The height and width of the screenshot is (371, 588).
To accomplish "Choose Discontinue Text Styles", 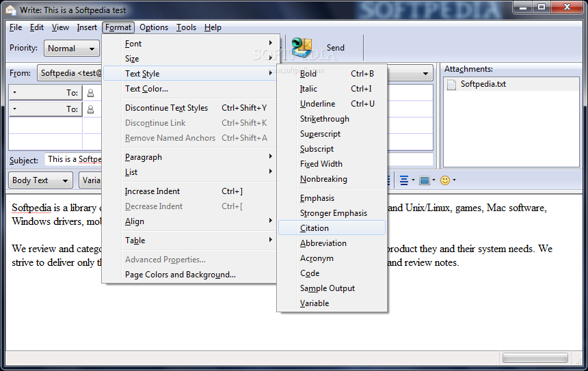I will [x=191, y=108].
